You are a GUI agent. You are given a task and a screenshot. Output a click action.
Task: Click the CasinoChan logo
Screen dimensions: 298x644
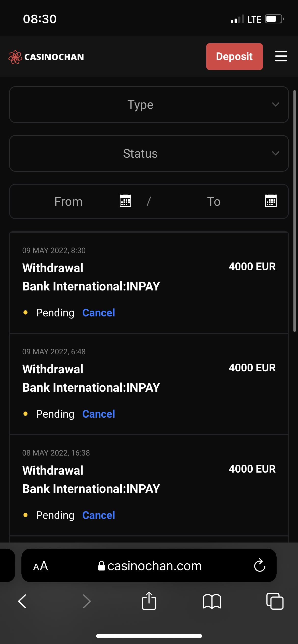(46, 57)
